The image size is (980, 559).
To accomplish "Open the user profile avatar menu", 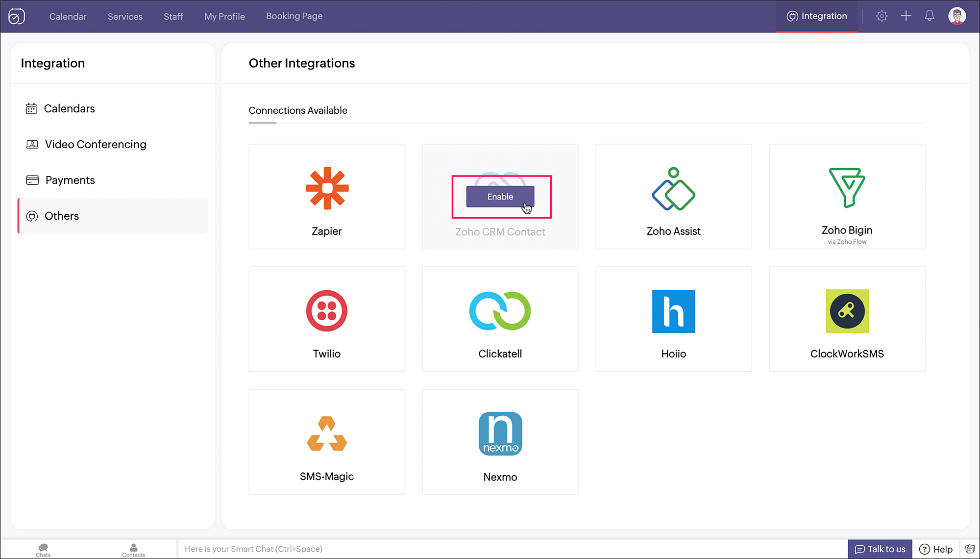I will click(956, 16).
